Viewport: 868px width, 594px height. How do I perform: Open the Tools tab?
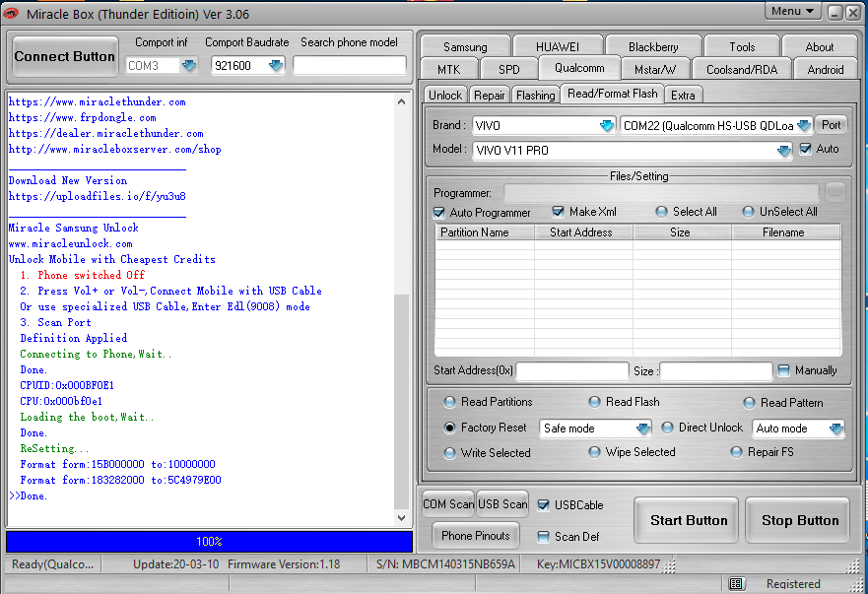coord(742,47)
